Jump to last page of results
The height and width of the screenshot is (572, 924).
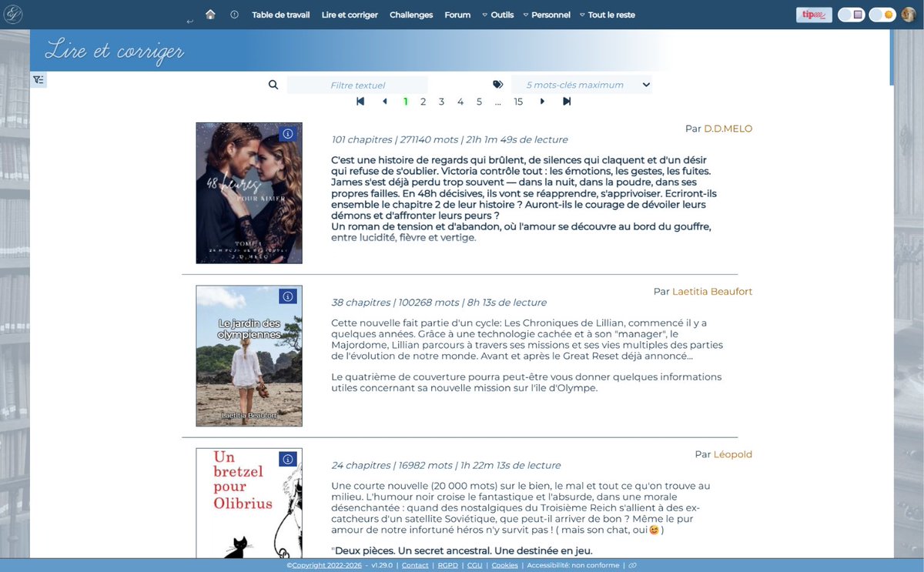567,102
